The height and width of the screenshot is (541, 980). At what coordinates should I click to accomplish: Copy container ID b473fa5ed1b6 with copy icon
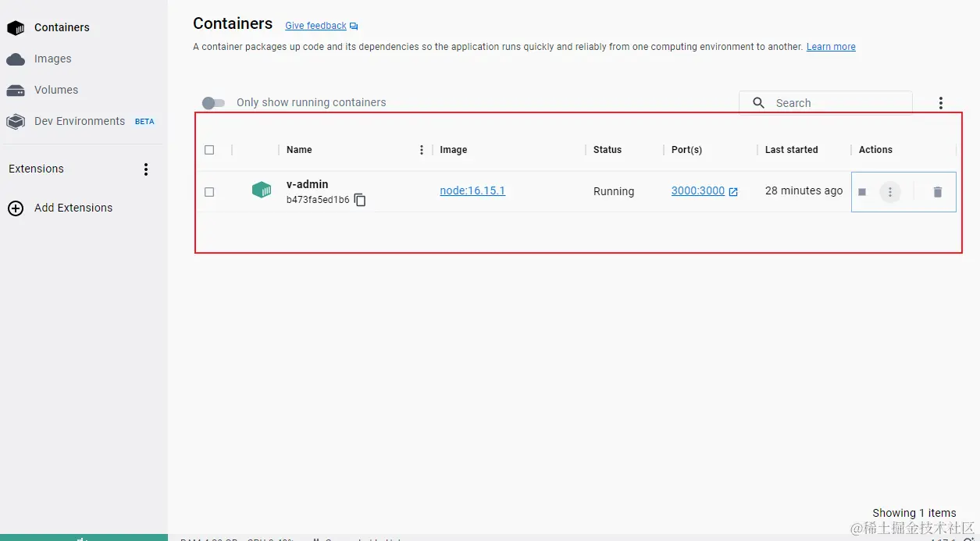360,200
